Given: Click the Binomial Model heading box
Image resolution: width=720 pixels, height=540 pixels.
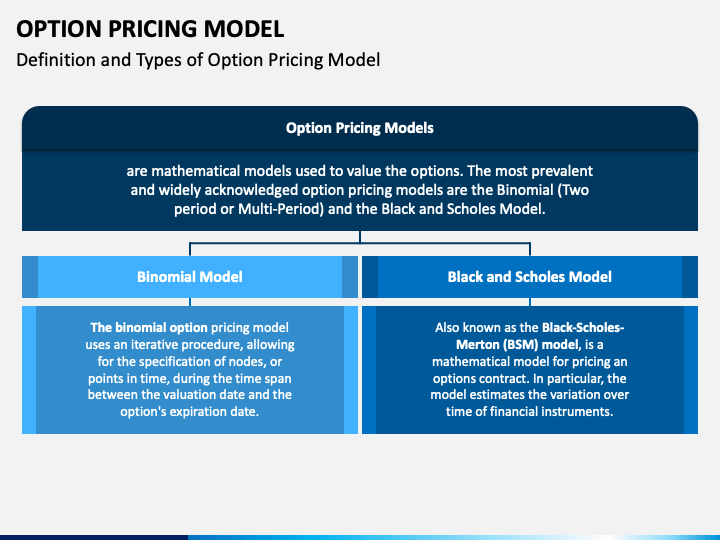Looking at the screenshot, I should point(190,277).
